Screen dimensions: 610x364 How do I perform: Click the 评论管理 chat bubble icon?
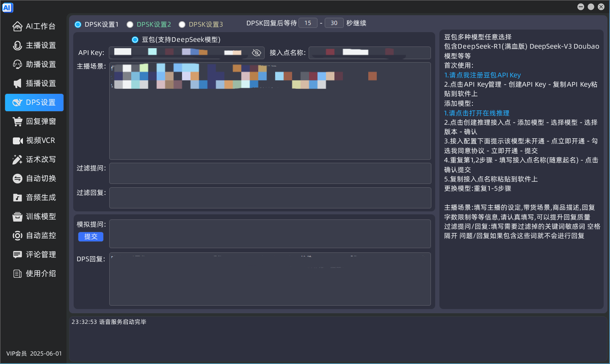17,255
